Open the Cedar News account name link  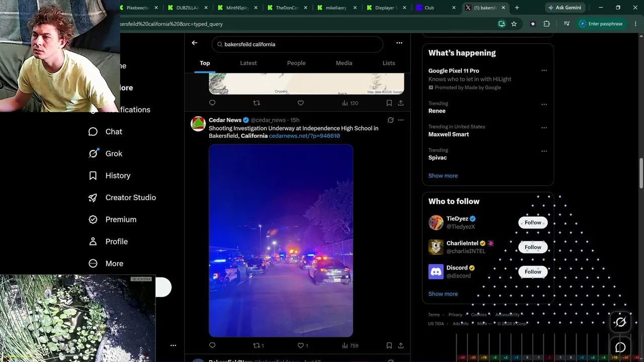pyautogui.click(x=225, y=120)
